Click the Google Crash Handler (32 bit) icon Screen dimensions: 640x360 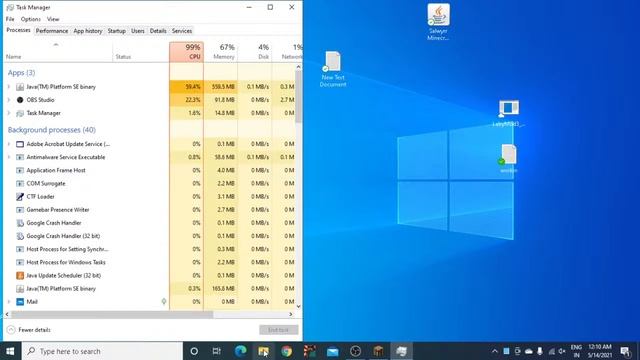(20, 236)
